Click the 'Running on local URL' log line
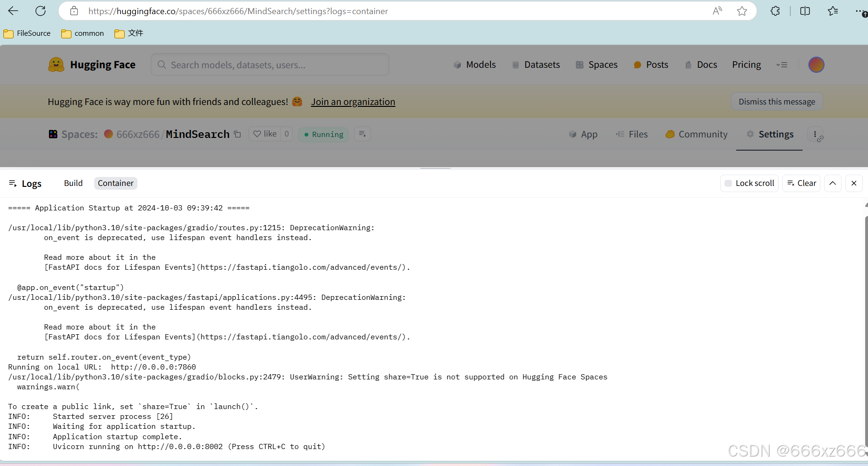Viewport: 868px width, 466px height. coord(102,367)
